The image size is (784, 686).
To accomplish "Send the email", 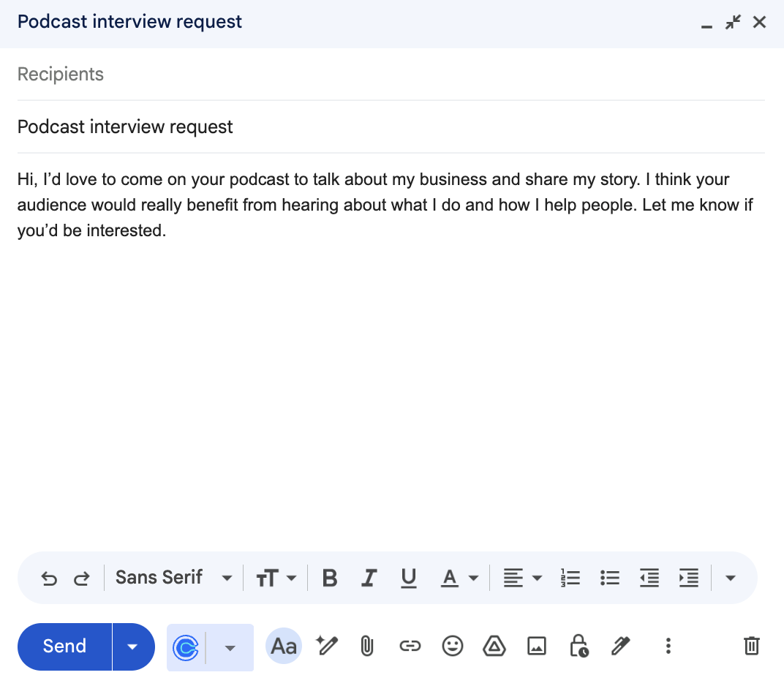I will 64,647.
